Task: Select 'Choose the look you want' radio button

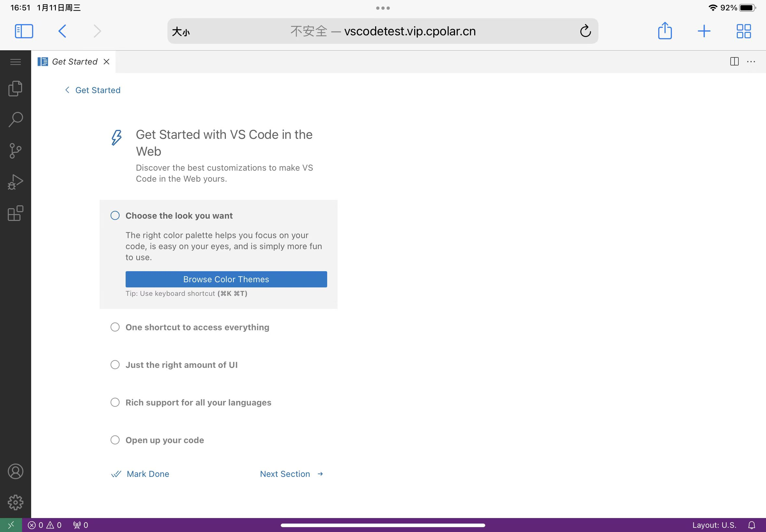Action: point(115,216)
